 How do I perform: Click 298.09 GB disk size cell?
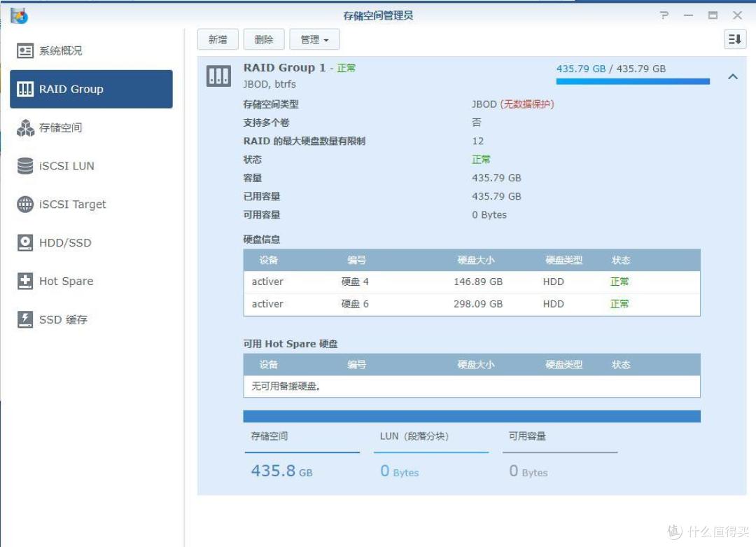(x=478, y=305)
